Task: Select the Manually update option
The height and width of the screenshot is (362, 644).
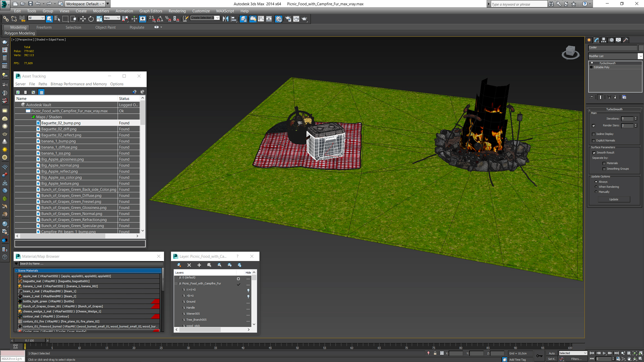Action: (596, 192)
